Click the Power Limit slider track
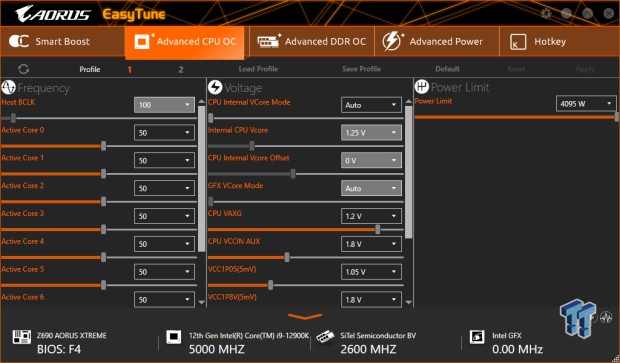 [x=515, y=117]
